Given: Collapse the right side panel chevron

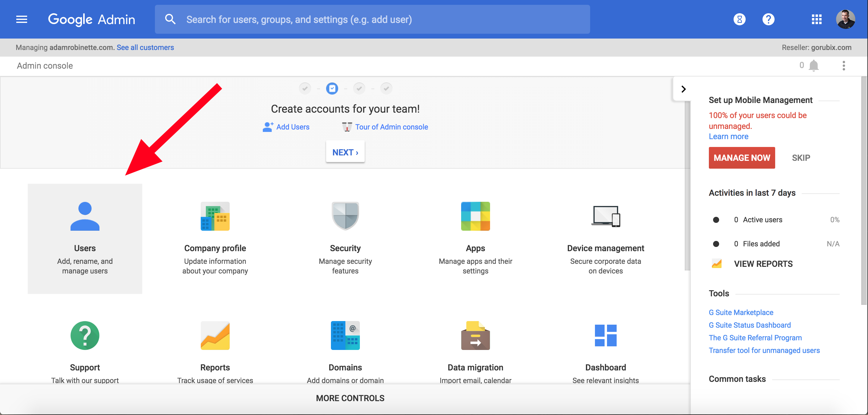Looking at the screenshot, I should tap(683, 89).
